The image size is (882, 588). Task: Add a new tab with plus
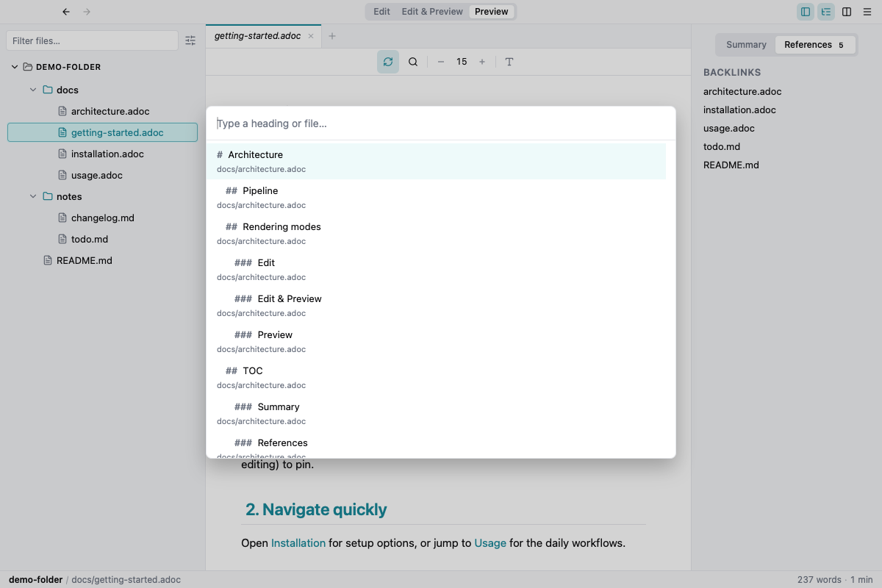point(332,36)
